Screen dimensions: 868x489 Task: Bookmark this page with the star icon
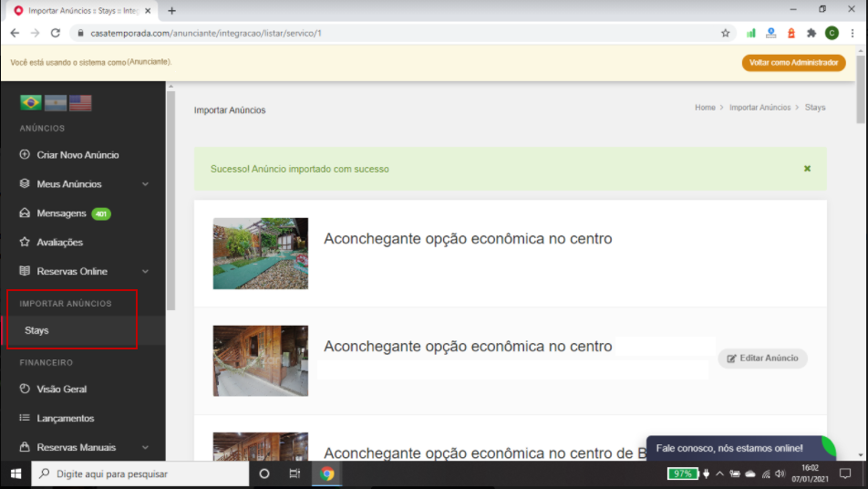click(x=725, y=33)
